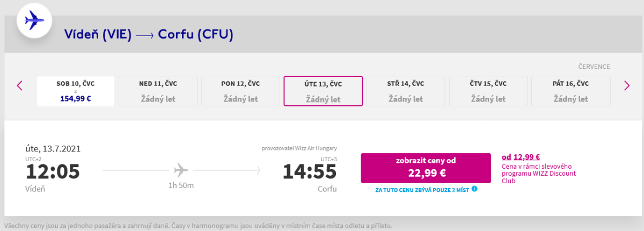Click the 154,99 € price on Saturday
Viewport: 644px width, 231px height.
pyautogui.click(x=76, y=99)
